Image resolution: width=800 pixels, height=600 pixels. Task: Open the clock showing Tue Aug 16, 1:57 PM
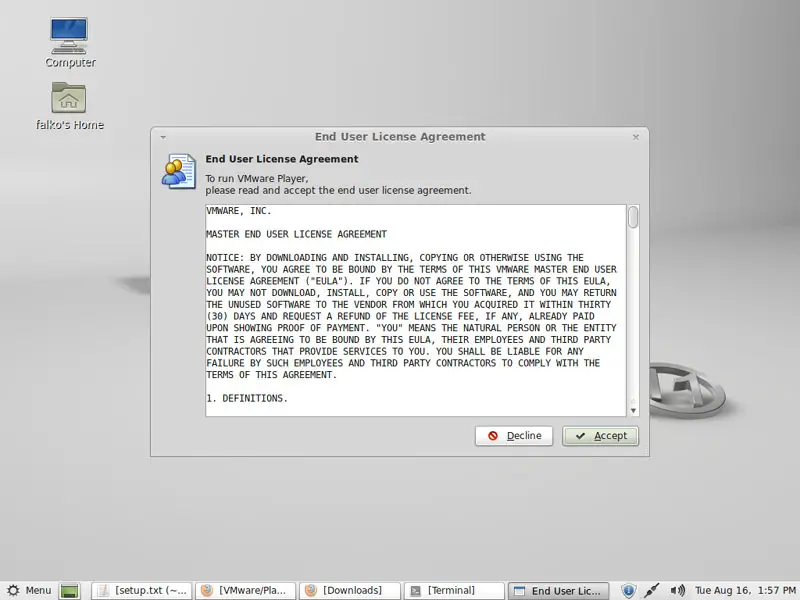(745, 591)
